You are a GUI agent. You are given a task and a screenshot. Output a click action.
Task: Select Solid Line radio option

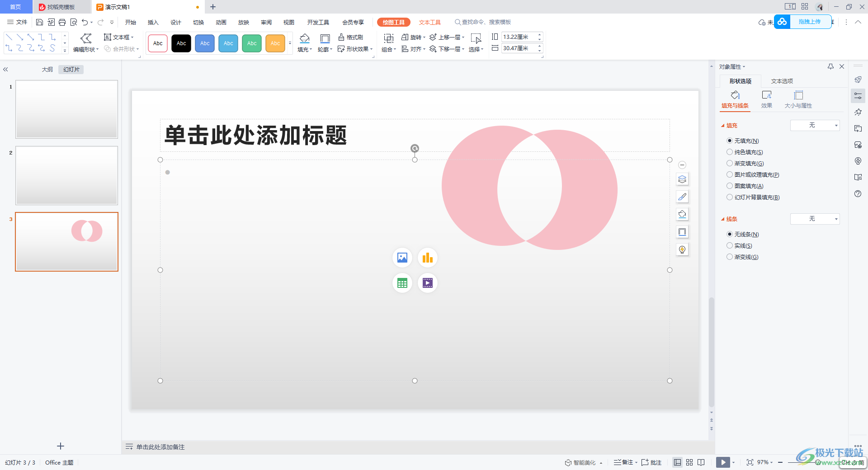[x=730, y=246]
